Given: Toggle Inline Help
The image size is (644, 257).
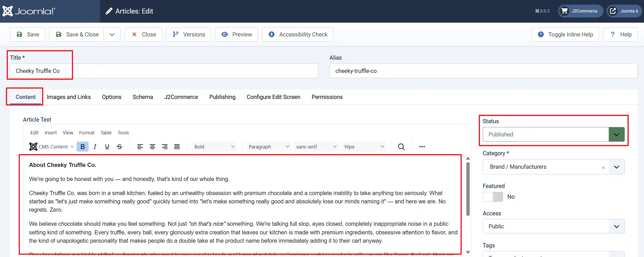Looking at the screenshot, I should point(565,34).
